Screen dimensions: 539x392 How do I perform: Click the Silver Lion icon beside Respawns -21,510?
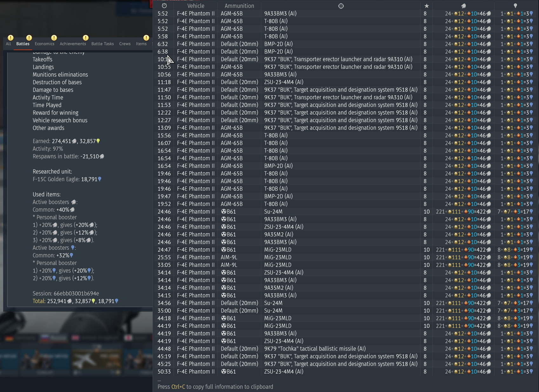click(x=102, y=156)
